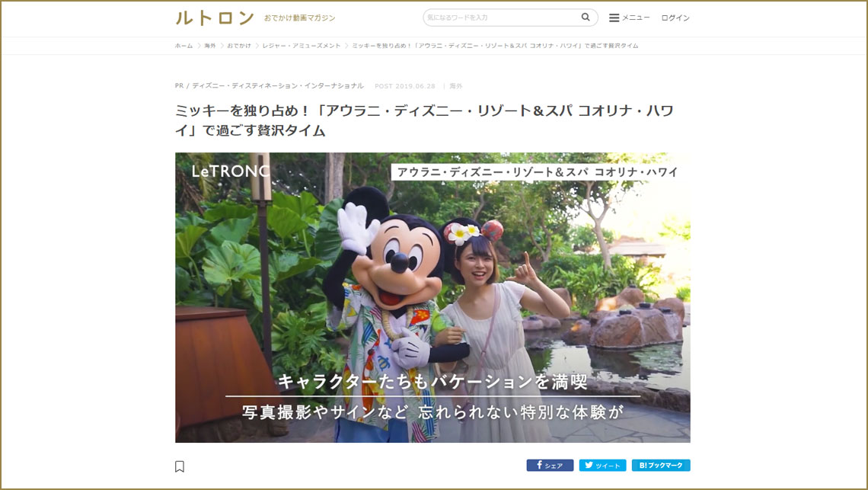Go to ホーム in breadcrumb

(183, 46)
